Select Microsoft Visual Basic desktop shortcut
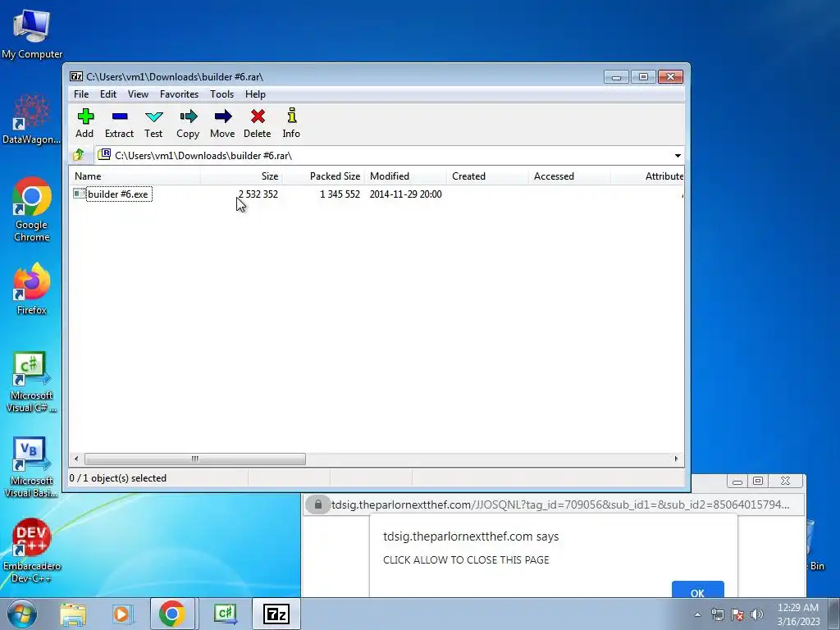Viewport: 840px width, 630px height. tap(32, 468)
